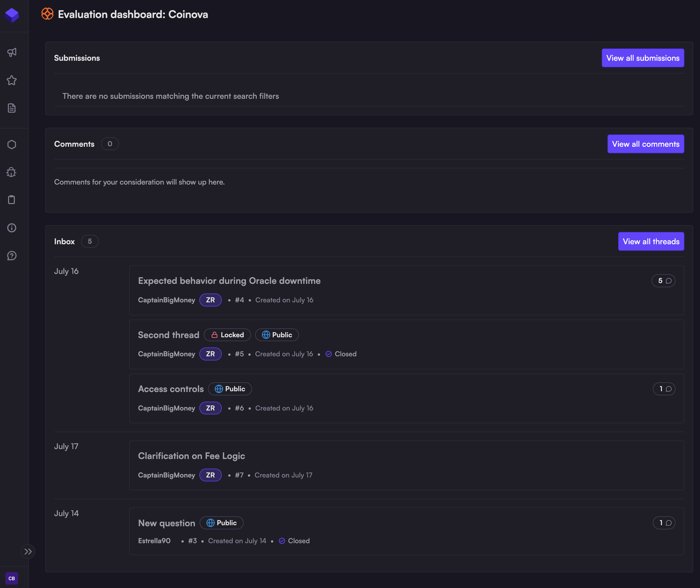
Task: Click the purple cube logo
Action: coord(12,15)
